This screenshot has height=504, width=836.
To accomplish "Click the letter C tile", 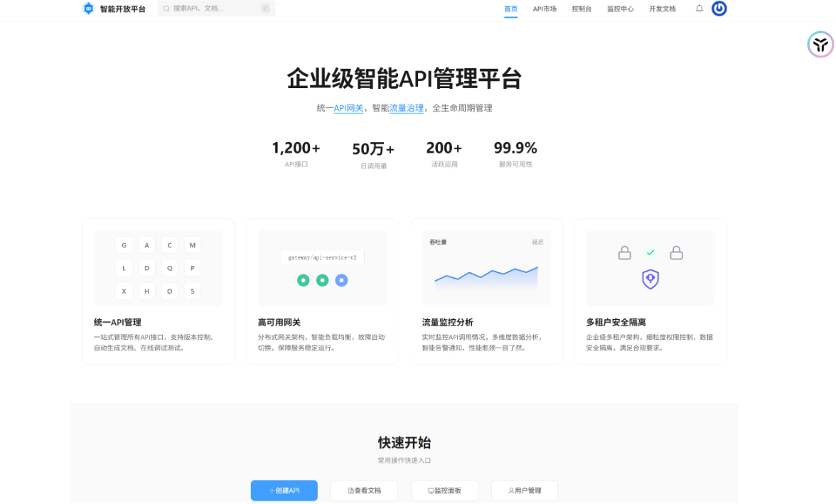I will tap(169, 245).
